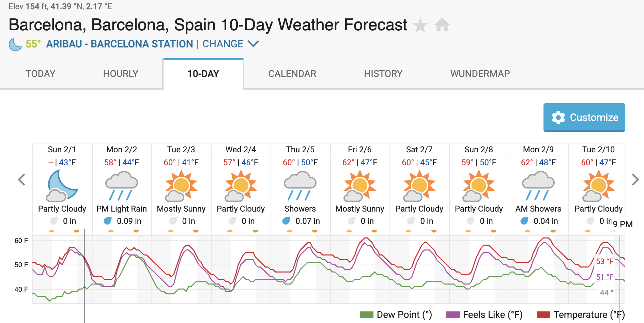The width and height of the screenshot is (644, 323).
Task: Click the blue precipitation droplet for Mon 2/2
Action: coord(108,221)
